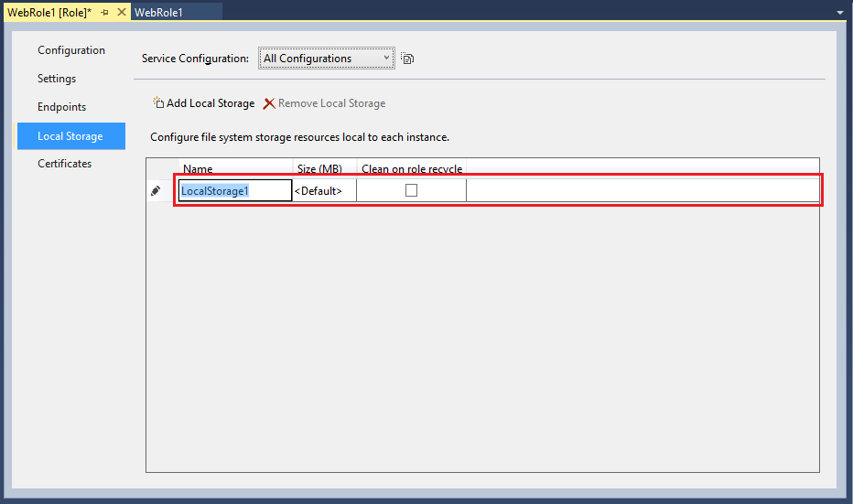Click the Name column header
This screenshot has height=504, width=853.
[x=198, y=169]
